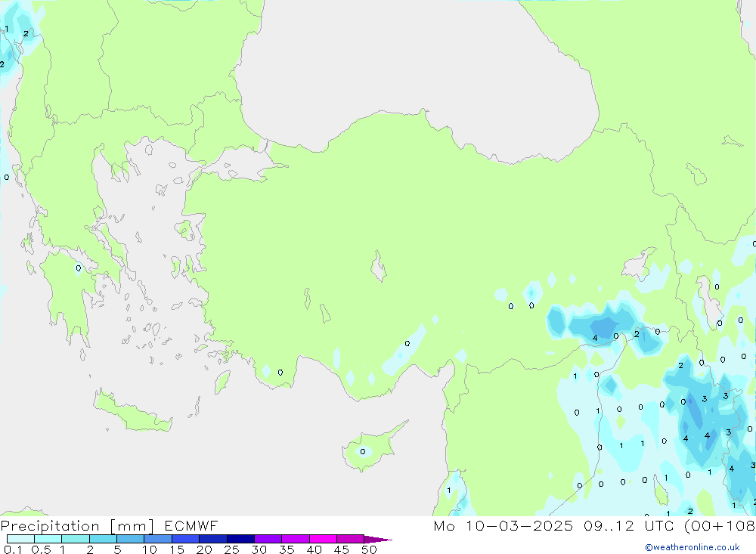Viewport: 756px width, 554px height.
Task: Pick the violet 30–35 mm legend swatch
Action: coord(268,539)
